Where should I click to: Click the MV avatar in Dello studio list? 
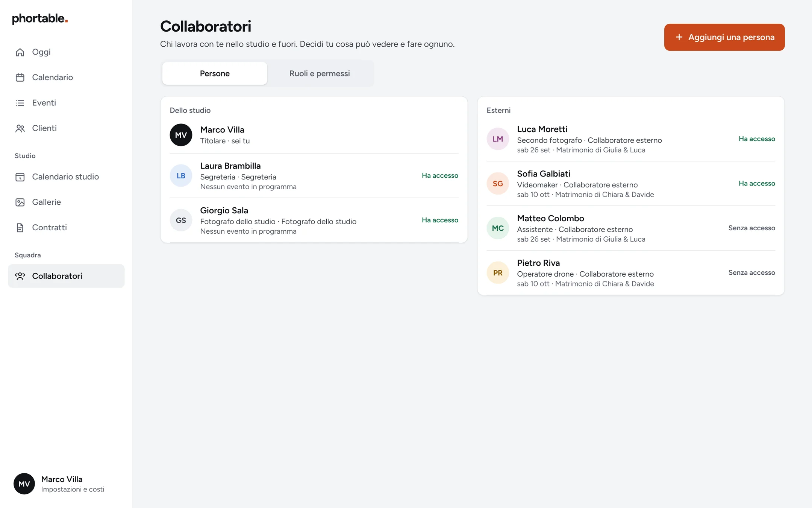(x=181, y=135)
